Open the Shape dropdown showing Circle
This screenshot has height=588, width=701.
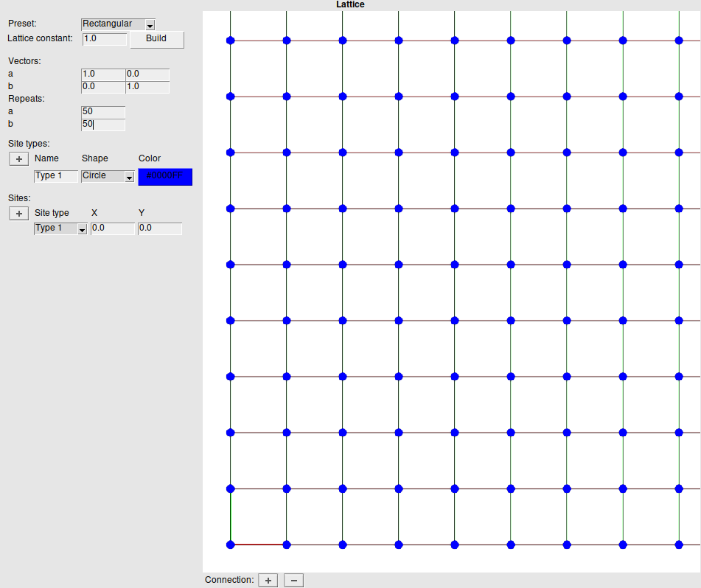(x=107, y=176)
